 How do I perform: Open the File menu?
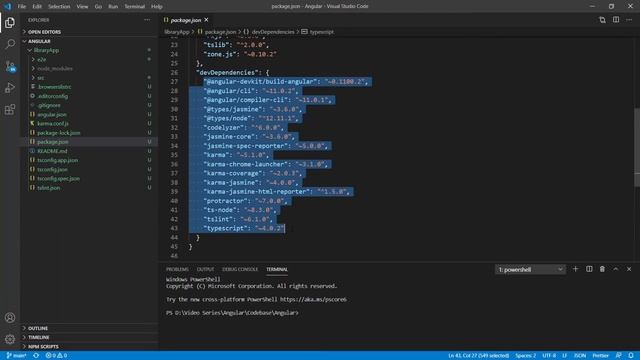(x=22, y=7)
